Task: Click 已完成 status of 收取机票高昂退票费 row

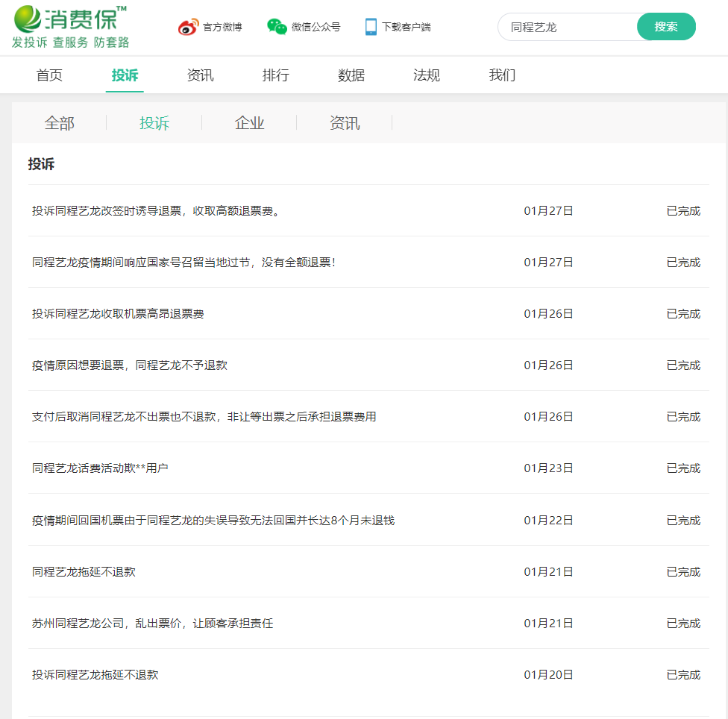Action: [x=683, y=314]
